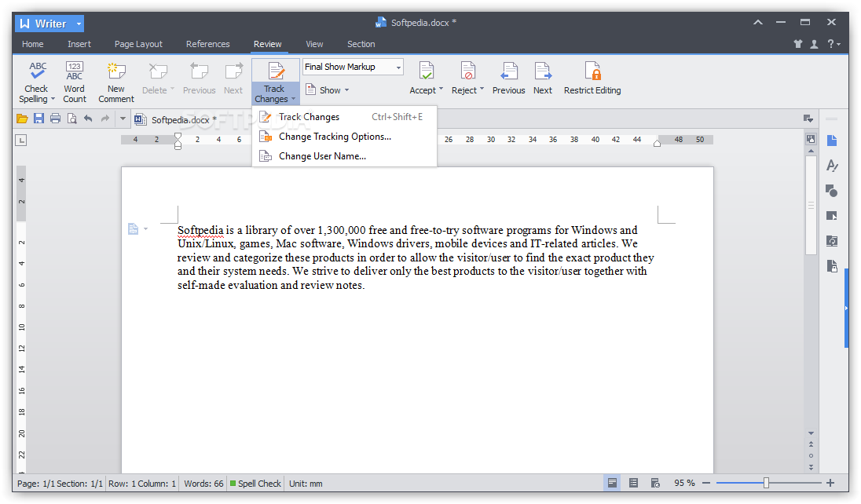The height and width of the screenshot is (504, 861).
Task: Expand the Check Spelling dropdown arrow
Action: pyautogui.click(x=53, y=100)
